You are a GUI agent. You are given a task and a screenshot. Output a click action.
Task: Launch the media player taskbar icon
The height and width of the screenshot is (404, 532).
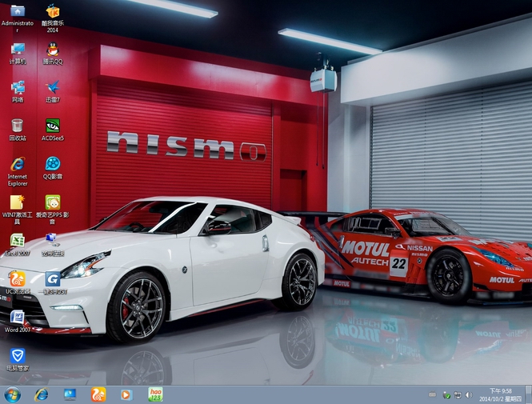(126, 395)
